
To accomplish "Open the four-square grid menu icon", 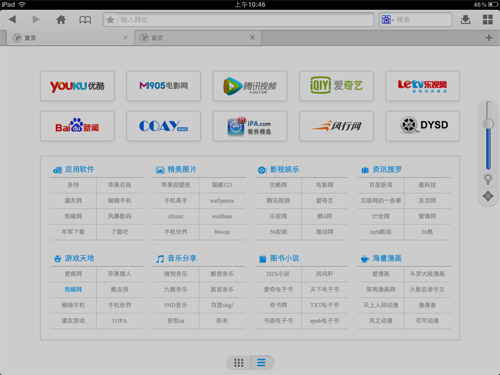I will (x=488, y=20).
